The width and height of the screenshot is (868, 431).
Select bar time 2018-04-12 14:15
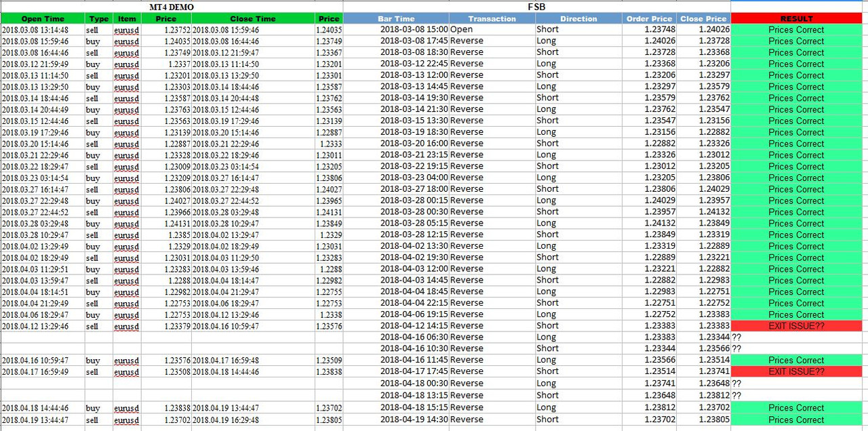tap(414, 326)
